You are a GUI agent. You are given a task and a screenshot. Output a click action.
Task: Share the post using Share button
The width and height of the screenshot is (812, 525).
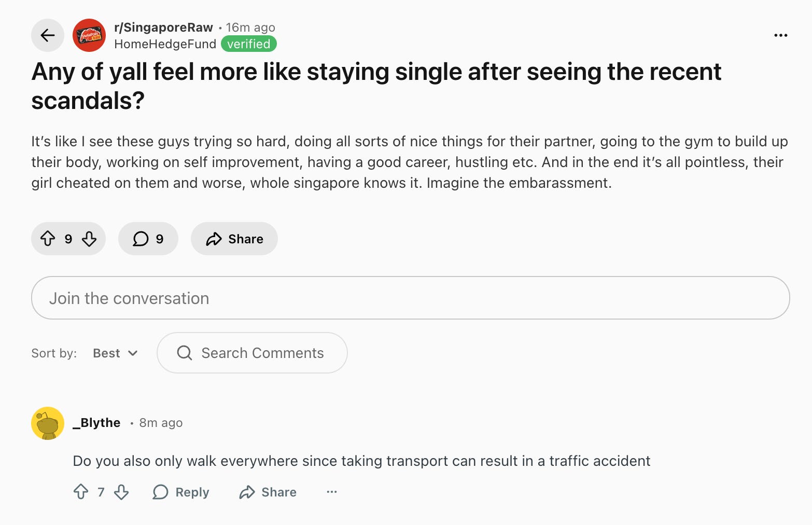234,239
